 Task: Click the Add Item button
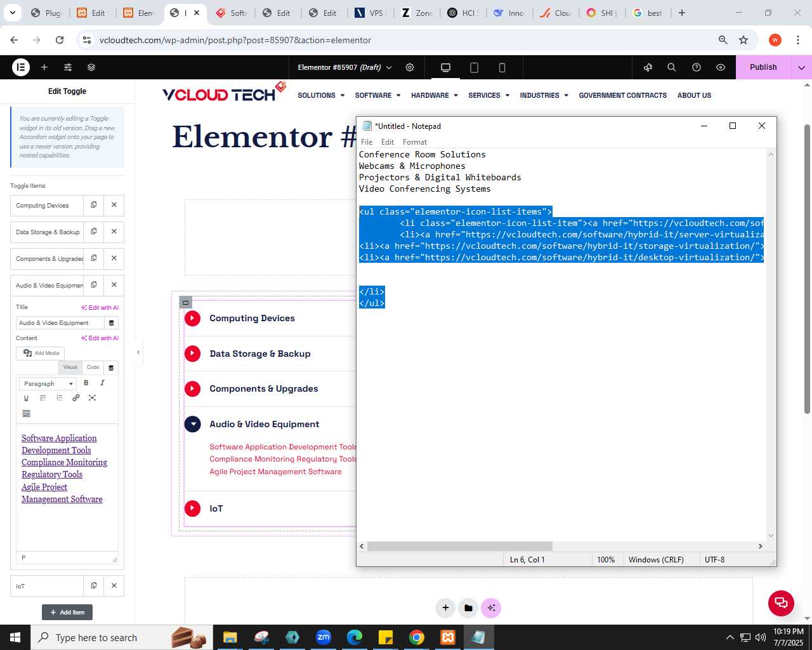(x=67, y=612)
